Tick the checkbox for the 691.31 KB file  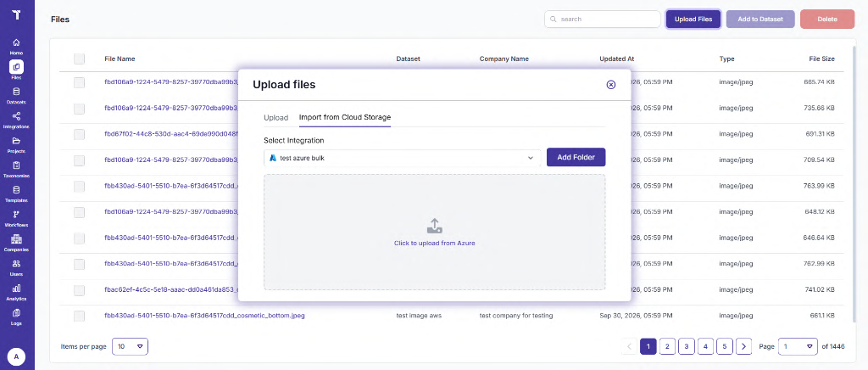(79, 135)
